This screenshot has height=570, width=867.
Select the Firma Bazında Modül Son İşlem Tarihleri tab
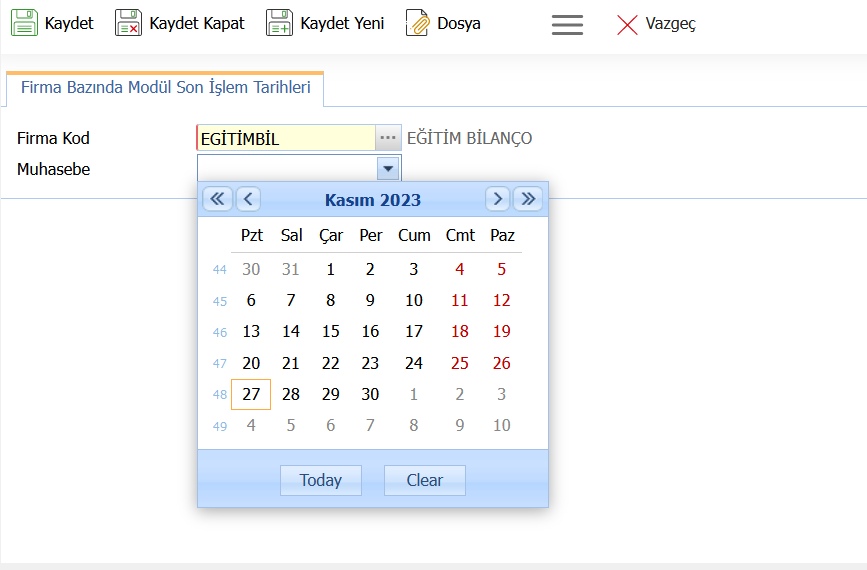165,88
